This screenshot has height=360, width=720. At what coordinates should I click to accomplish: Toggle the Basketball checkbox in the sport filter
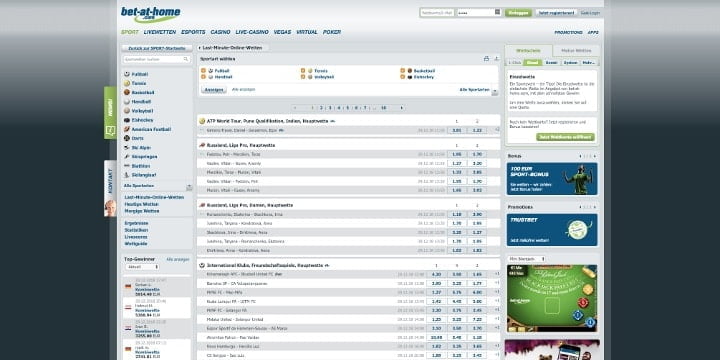[403, 71]
